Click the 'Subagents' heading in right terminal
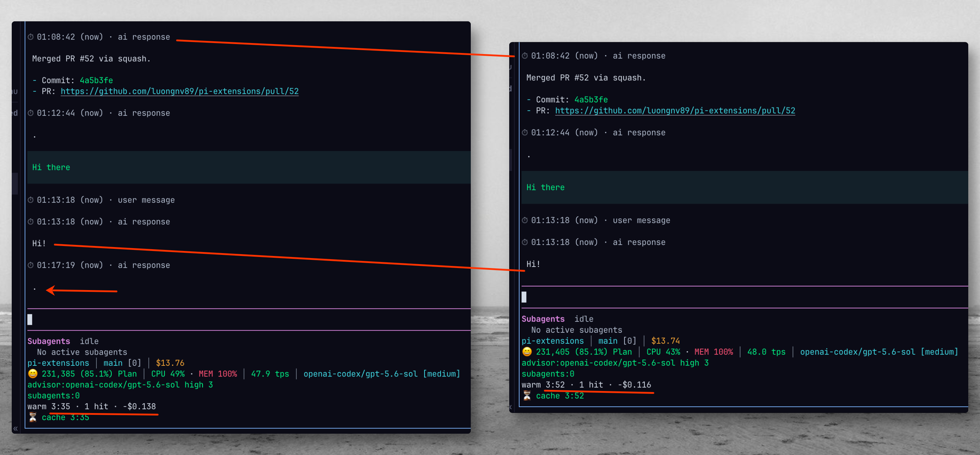The image size is (980, 455). pyautogui.click(x=543, y=319)
